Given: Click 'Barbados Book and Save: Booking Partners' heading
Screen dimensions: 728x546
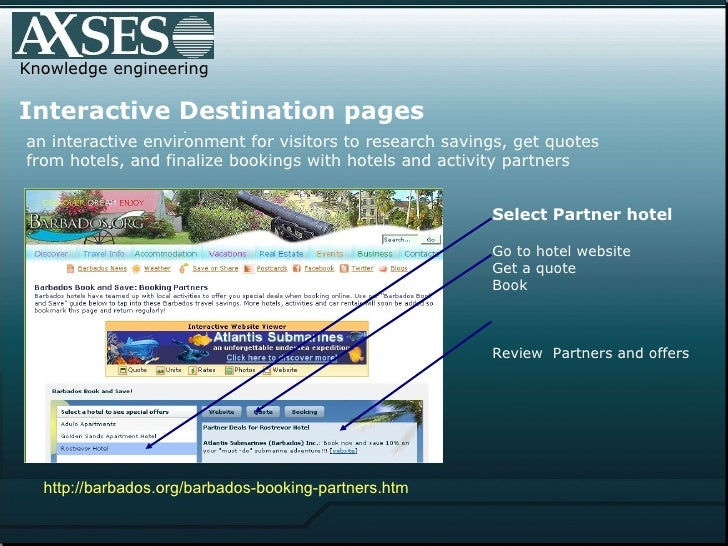Looking at the screenshot, I should [x=121, y=287].
